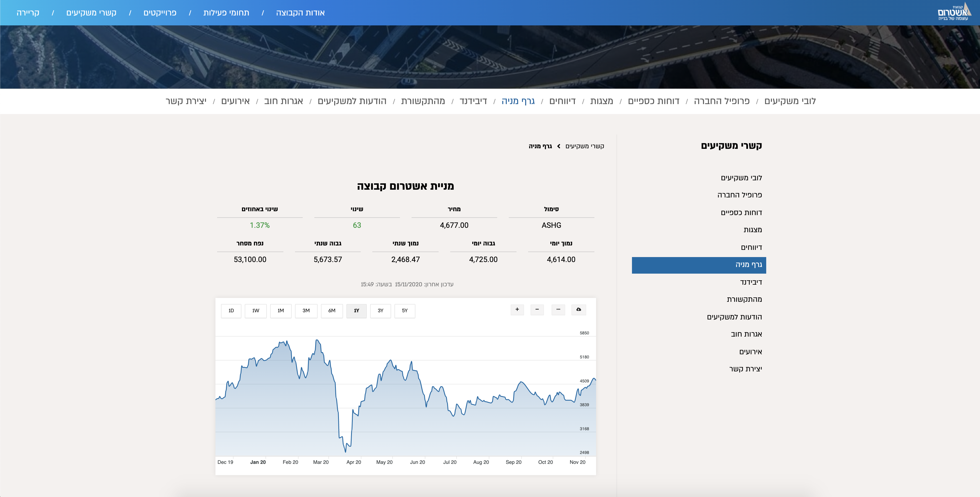Select the 6M chart range

332,311
